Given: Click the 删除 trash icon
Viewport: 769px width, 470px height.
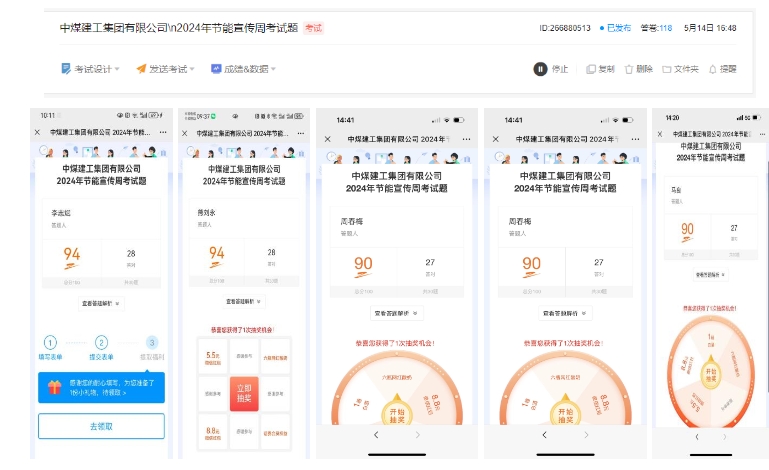Looking at the screenshot, I should click(x=629, y=69).
